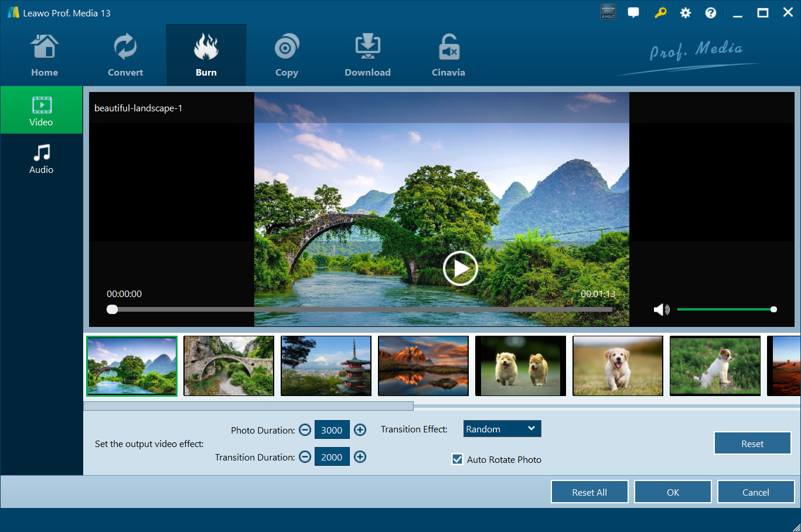Adjust the volume slider
801x532 pixels.
tap(727, 309)
